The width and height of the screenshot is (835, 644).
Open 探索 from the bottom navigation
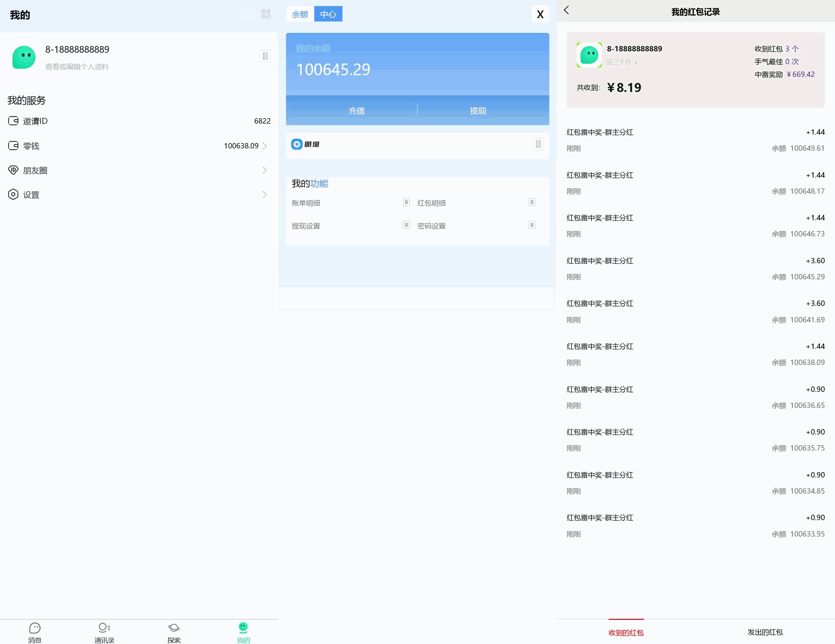174,631
